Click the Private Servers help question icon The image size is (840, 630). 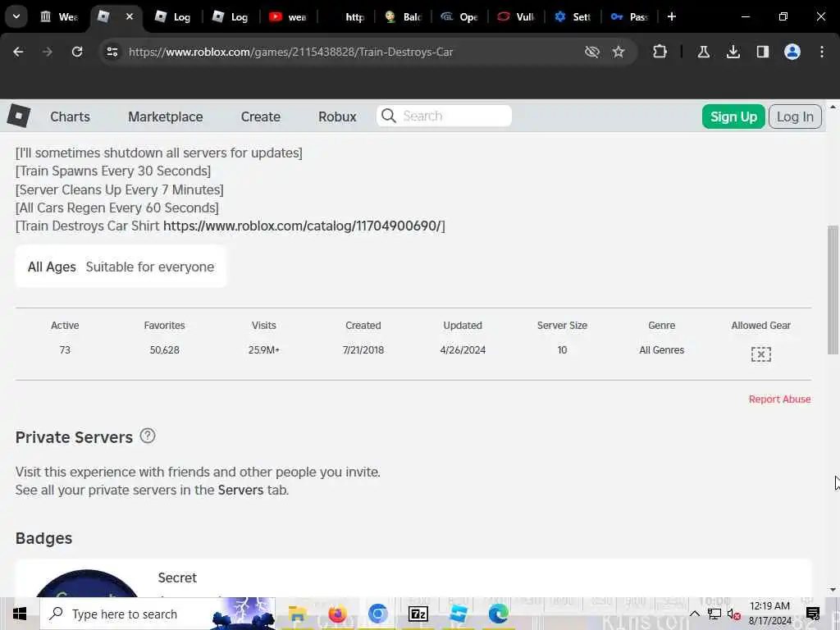[x=148, y=436]
